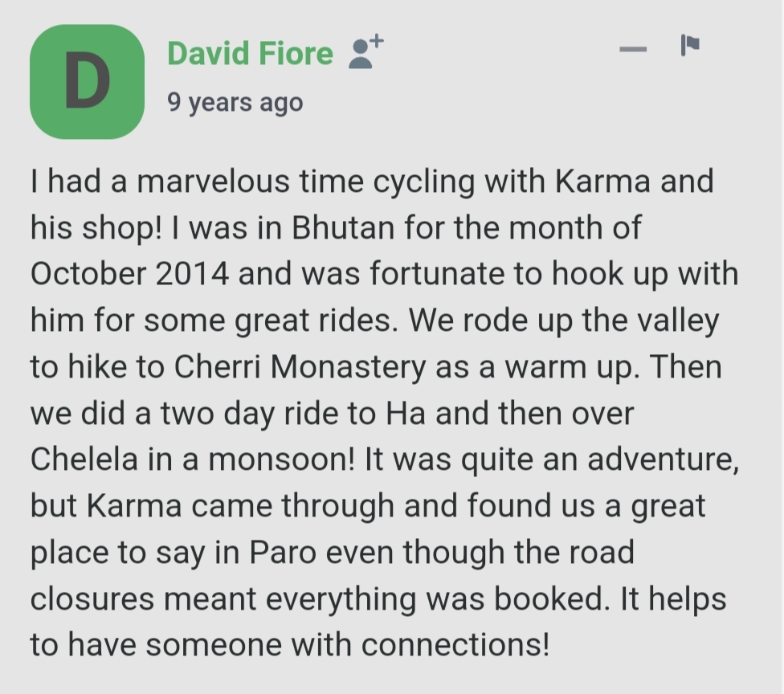Click the word 'cycling' in the first line
The image size is (784, 694).
(424, 183)
